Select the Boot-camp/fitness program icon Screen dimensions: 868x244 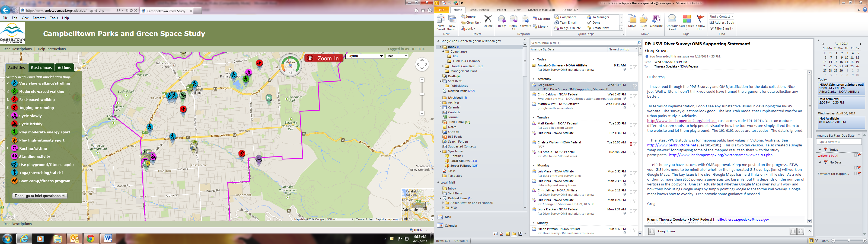click(14, 181)
